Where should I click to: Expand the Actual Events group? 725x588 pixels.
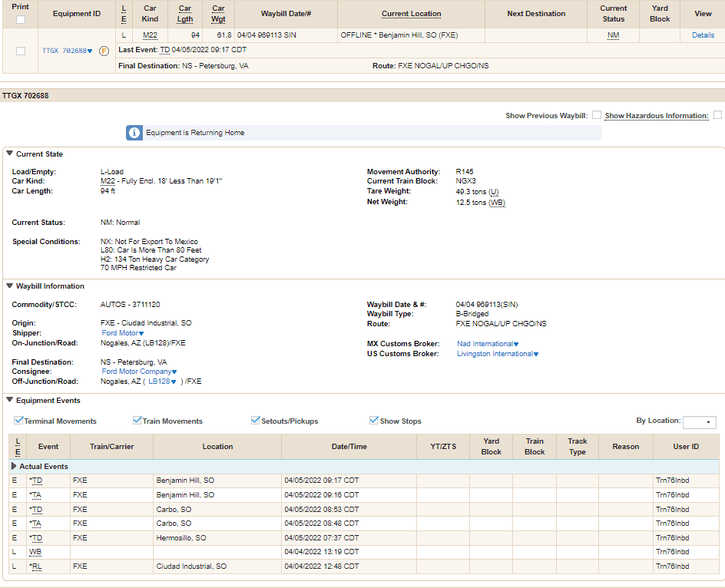point(14,466)
